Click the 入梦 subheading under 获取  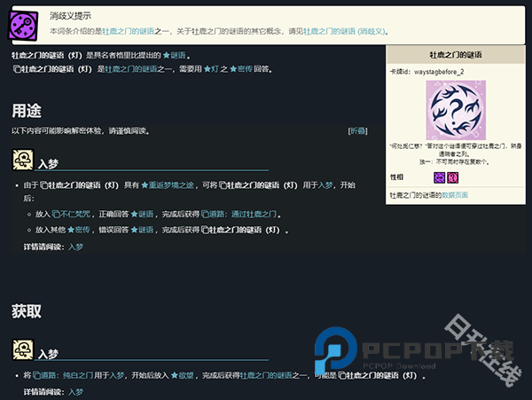[x=48, y=354]
